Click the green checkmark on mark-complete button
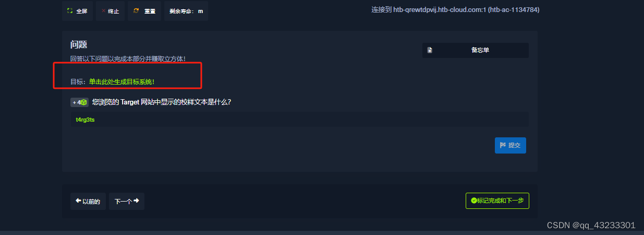This screenshot has height=235, width=644. click(473, 201)
